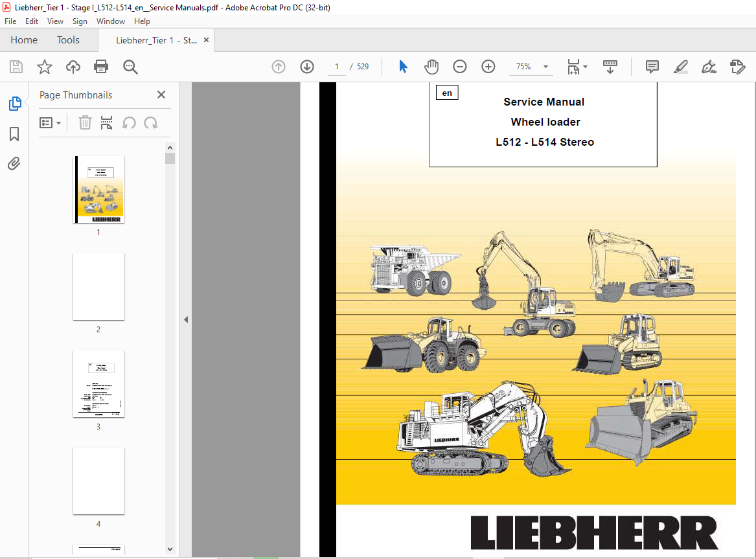Expand fit page dropdown arrow
The image size is (756, 559).
(586, 67)
